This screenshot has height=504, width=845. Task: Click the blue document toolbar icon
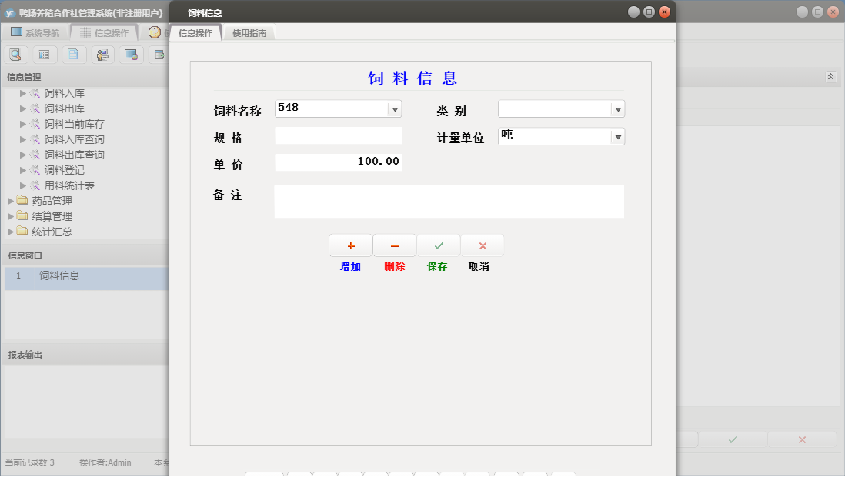(74, 55)
